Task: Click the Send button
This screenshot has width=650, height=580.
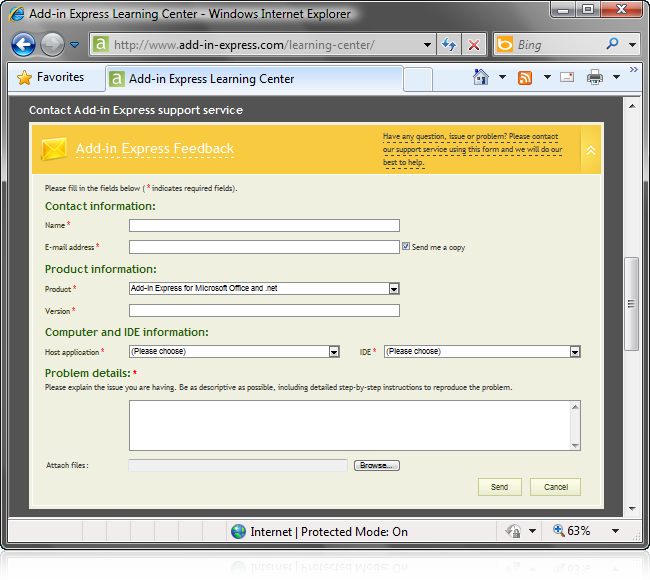Action: (500, 487)
